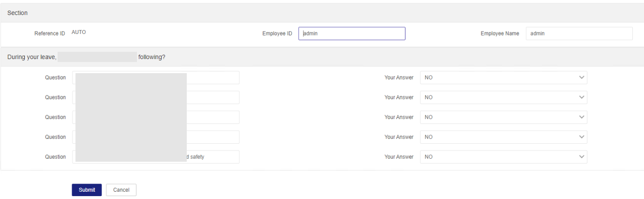Open the first Your Answer dropdown
Image resolution: width=644 pixels, height=199 pixels.
pos(503,77)
